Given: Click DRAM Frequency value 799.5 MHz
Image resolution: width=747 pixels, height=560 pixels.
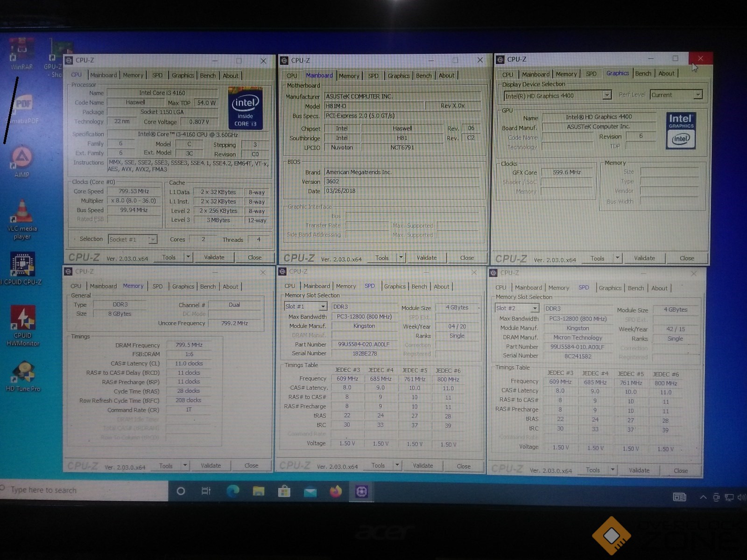Looking at the screenshot, I should (x=189, y=345).
